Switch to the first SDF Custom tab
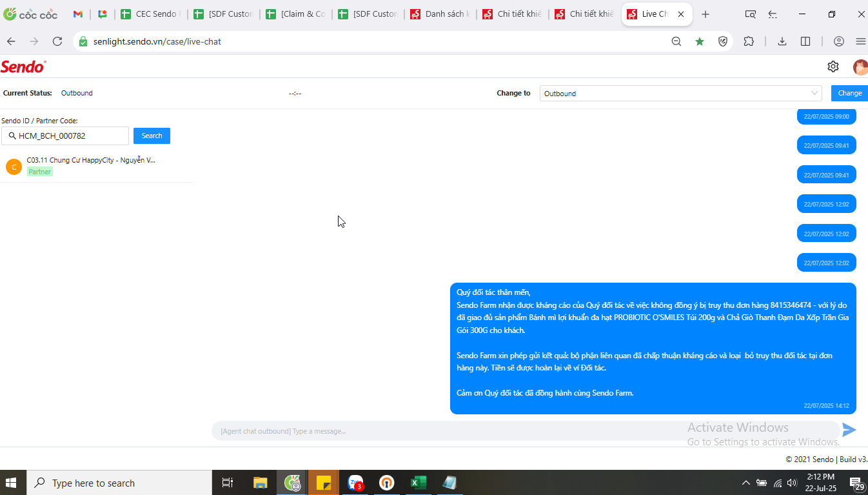This screenshot has height=495, width=868. coord(223,14)
